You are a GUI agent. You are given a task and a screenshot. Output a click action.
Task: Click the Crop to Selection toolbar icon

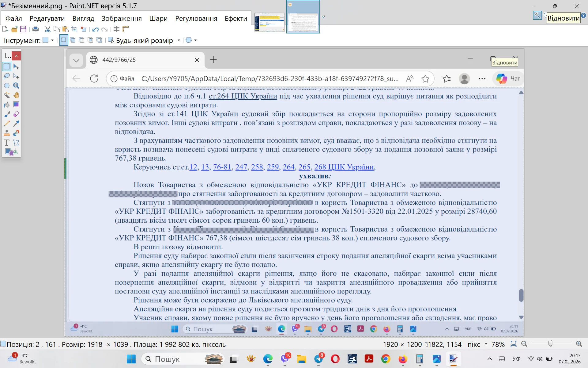click(x=74, y=29)
